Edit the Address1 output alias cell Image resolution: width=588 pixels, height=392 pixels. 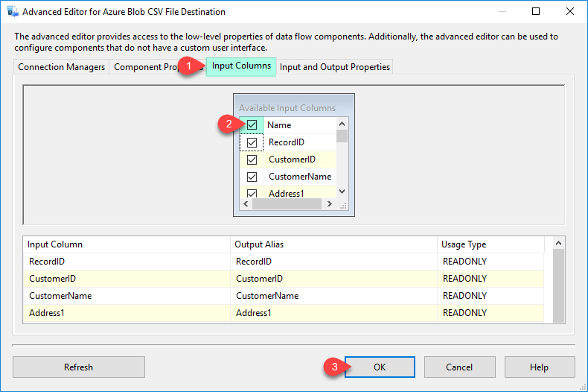pyautogui.click(x=333, y=313)
